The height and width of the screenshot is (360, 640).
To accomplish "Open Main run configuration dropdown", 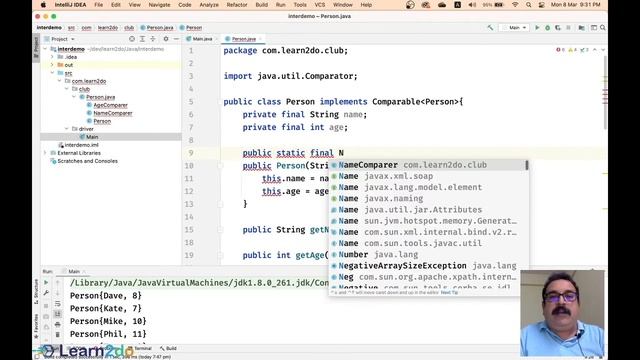I will point(514,28).
